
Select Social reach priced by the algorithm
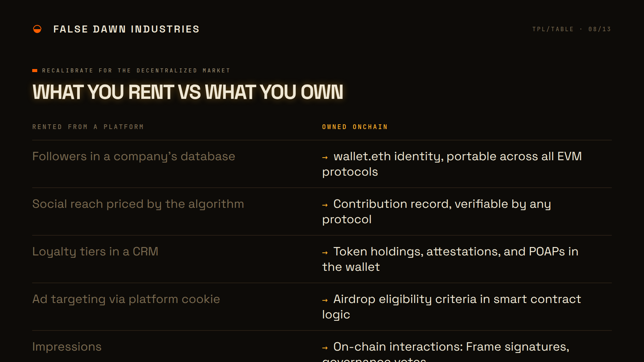click(138, 204)
